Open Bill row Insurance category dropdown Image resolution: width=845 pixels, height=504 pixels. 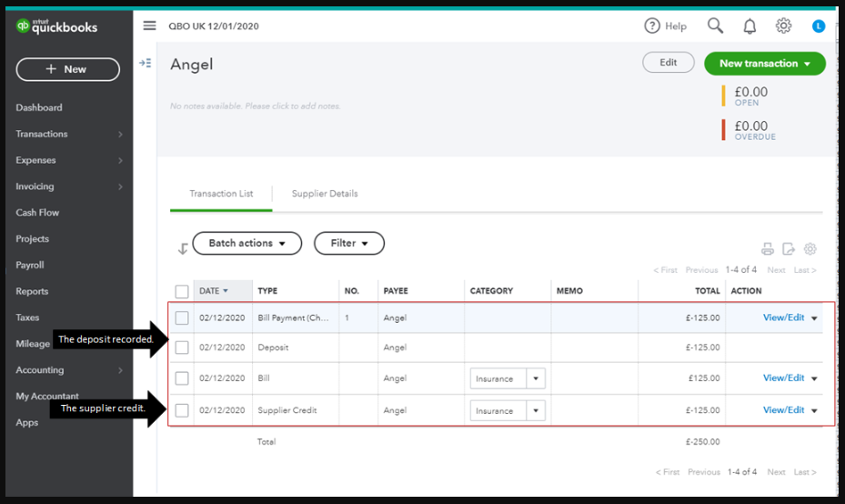pos(536,378)
